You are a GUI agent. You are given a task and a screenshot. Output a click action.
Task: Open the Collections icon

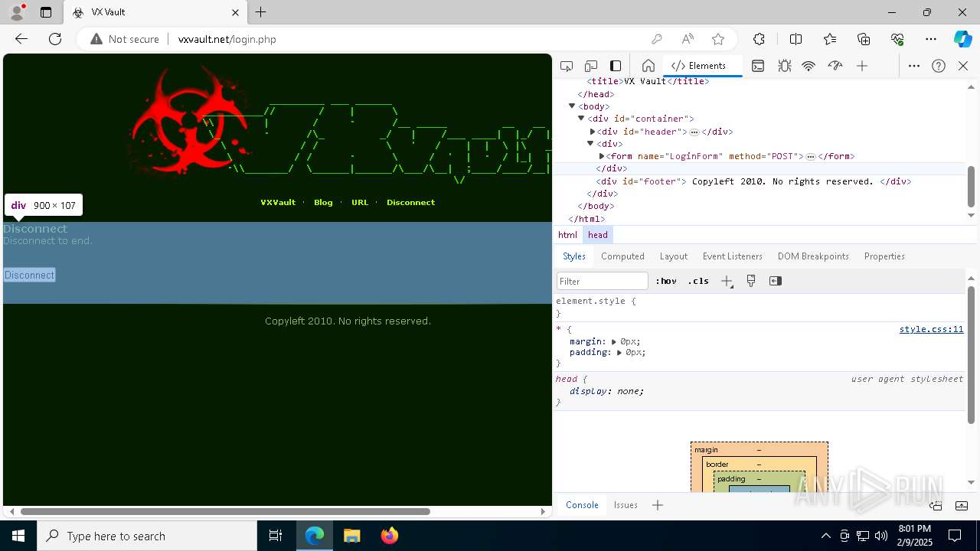864,39
